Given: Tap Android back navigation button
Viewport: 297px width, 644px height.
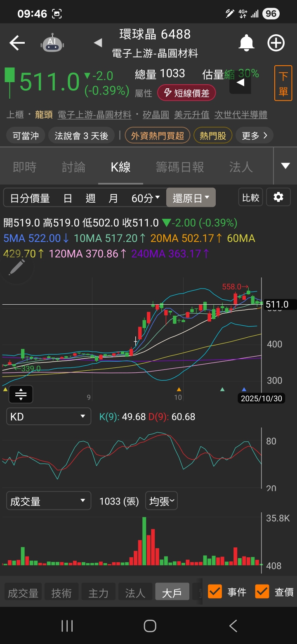Looking at the screenshot, I should [233, 626].
